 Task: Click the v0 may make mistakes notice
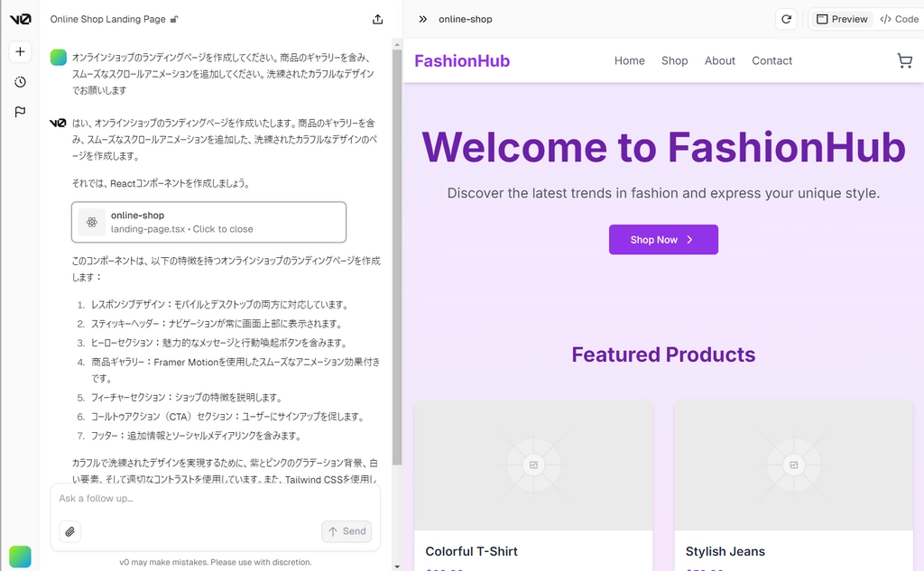tap(215, 562)
